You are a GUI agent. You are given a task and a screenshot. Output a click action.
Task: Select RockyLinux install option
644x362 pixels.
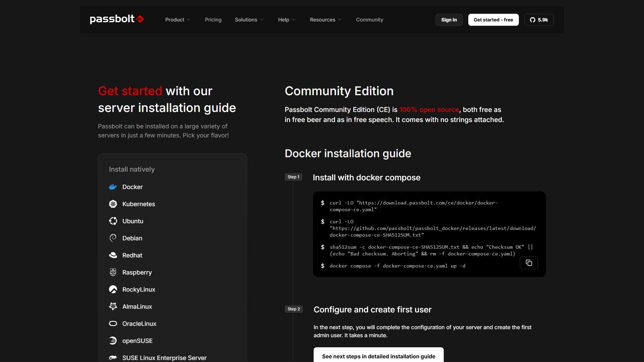coord(139,290)
